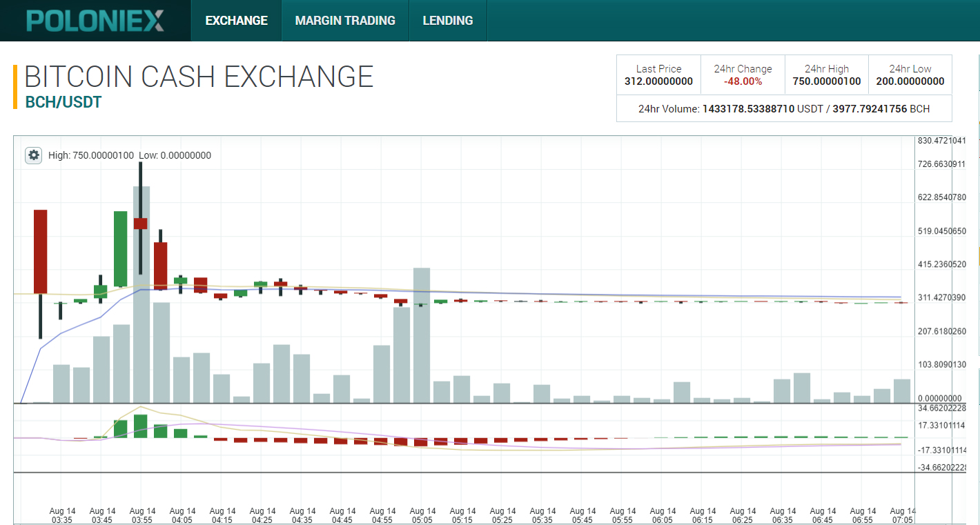Screen dimensions: 980x525
Task: Select the large red candle at chart's left edge
Action: (x=41, y=251)
